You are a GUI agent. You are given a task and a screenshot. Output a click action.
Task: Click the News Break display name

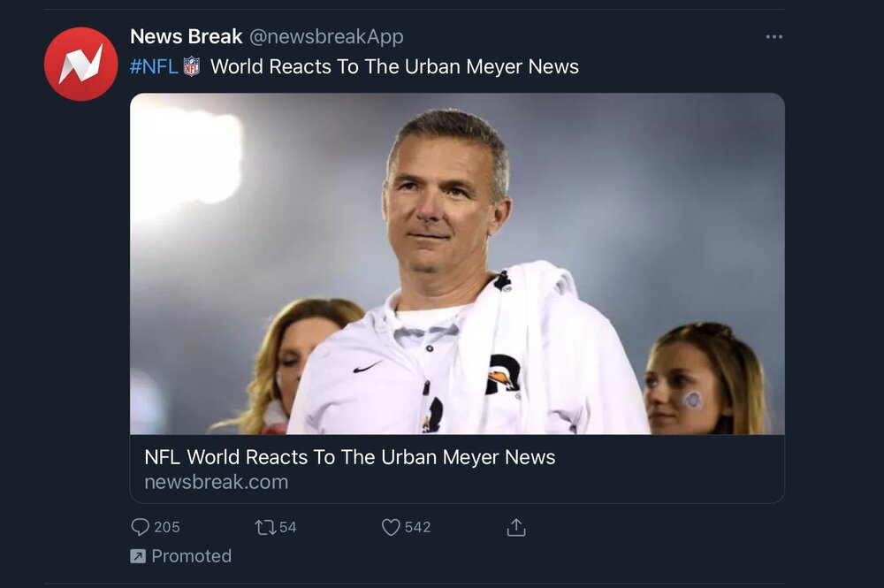click(186, 36)
